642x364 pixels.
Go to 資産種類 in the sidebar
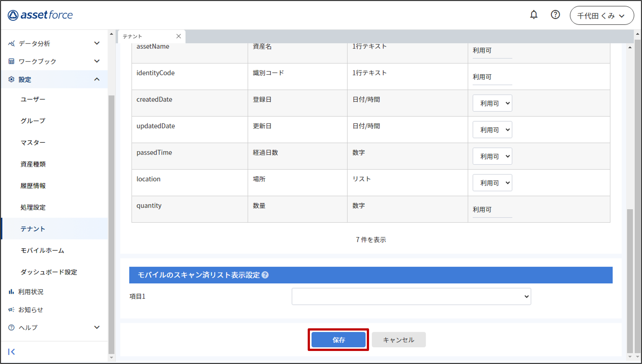[x=33, y=164]
